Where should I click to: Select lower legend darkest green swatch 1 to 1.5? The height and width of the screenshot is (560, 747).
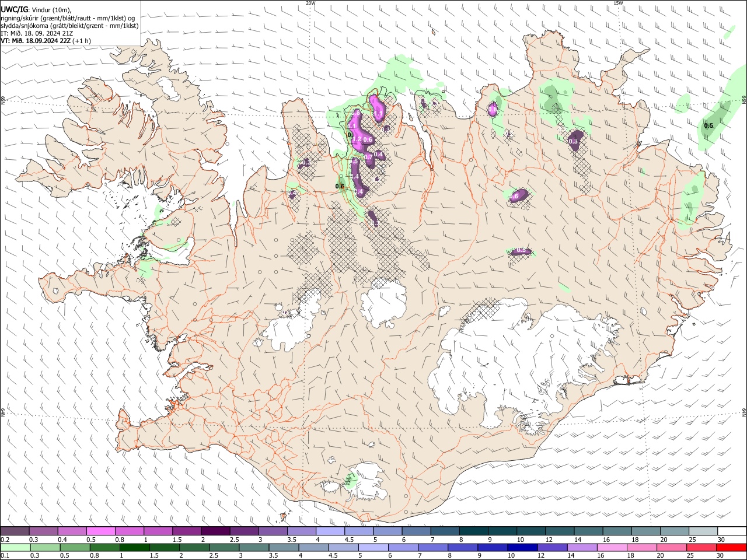134,547
